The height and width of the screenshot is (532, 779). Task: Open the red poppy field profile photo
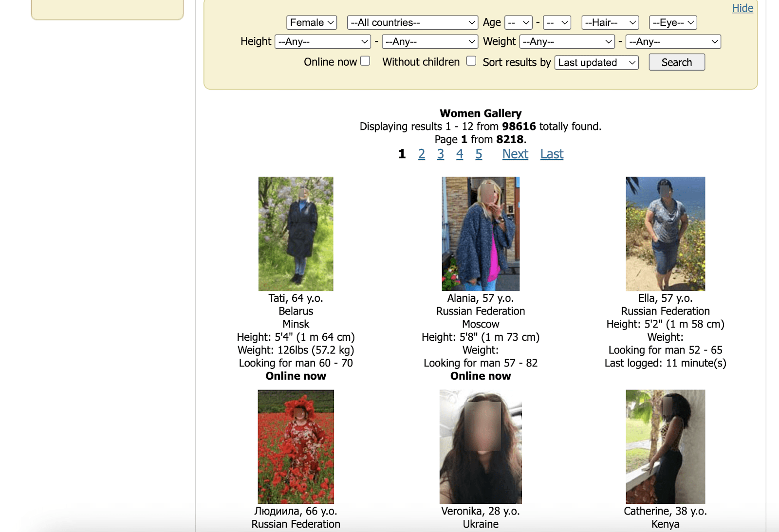pyautogui.click(x=296, y=446)
